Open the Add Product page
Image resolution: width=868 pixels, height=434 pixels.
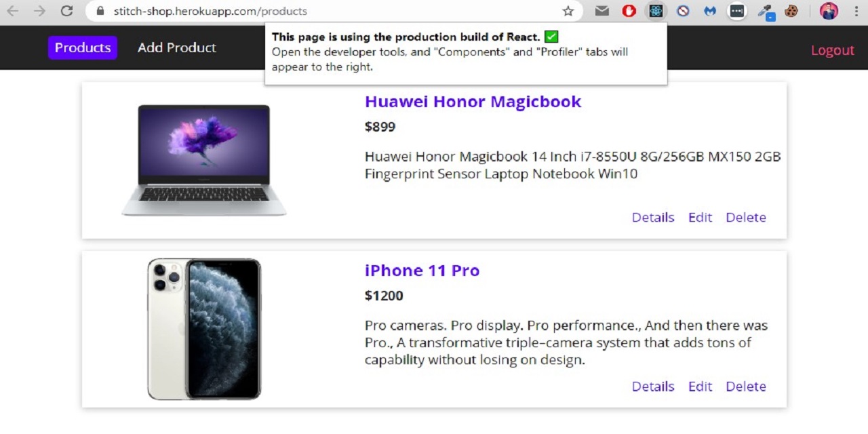177,47
